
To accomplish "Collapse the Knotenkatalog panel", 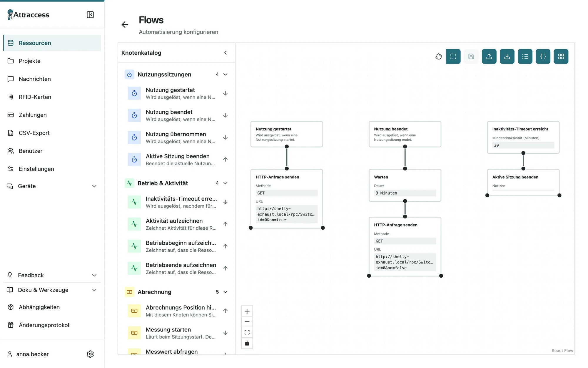I will [225, 53].
